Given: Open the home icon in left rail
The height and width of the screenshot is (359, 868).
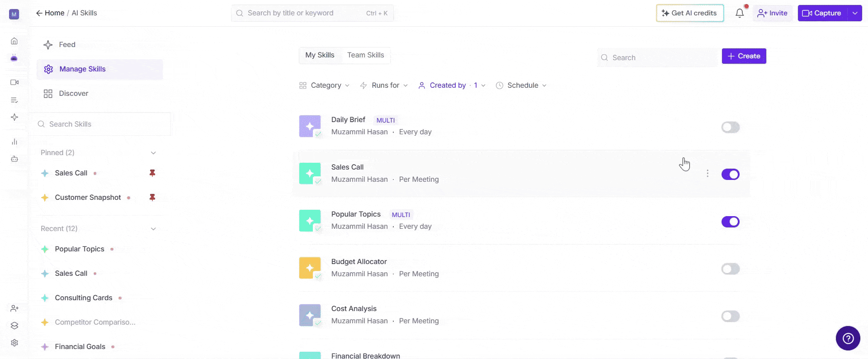Looking at the screenshot, I should (14, 41).
